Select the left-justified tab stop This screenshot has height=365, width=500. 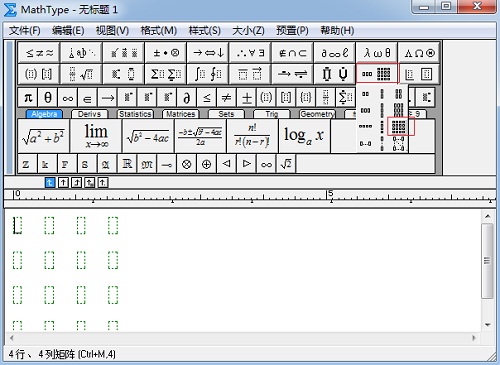point(50,182)
